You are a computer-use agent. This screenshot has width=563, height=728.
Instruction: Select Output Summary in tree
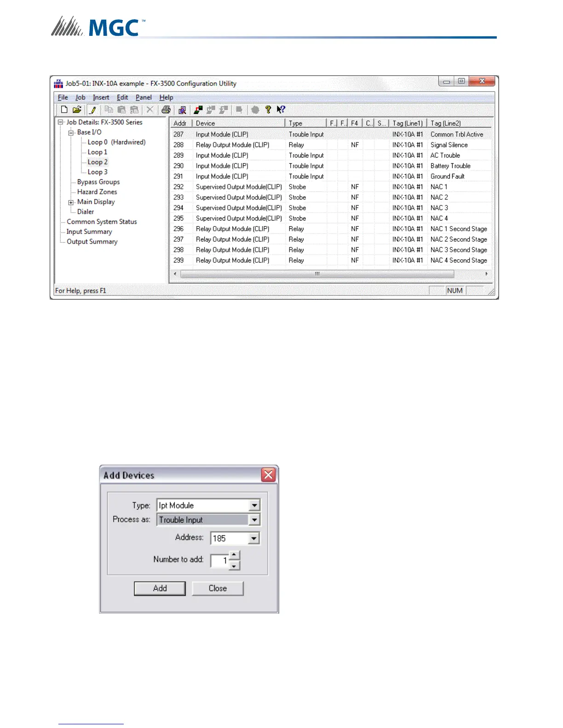point(92,242)
